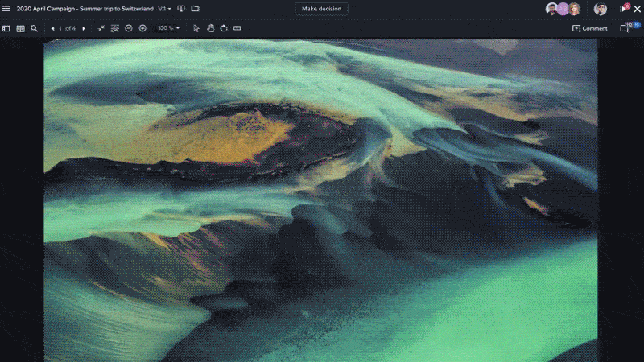Click the Comment button

pos(589,28)
